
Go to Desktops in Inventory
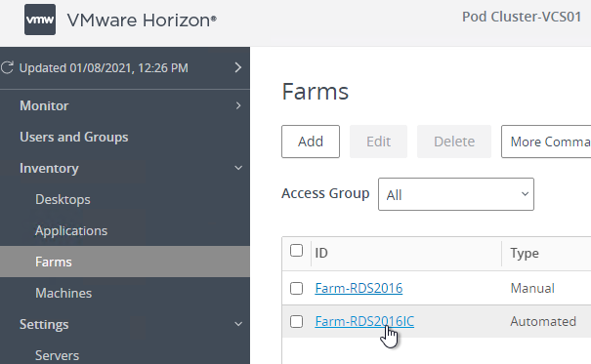[63, 199]
